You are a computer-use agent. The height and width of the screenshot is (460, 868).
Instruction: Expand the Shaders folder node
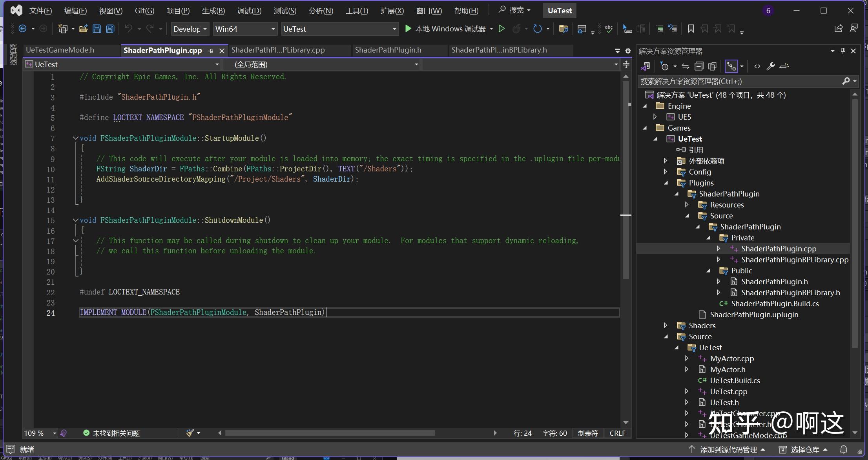tap(666, 325)
